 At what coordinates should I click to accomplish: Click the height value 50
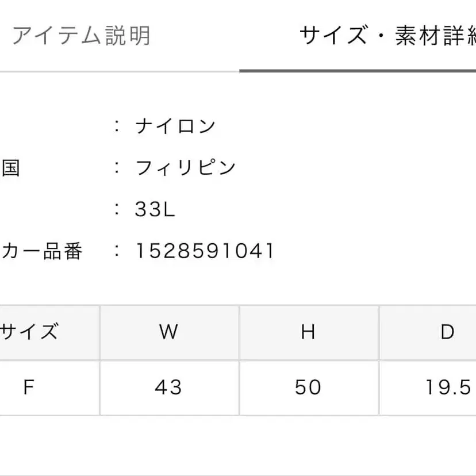click(x=308, y=387)
